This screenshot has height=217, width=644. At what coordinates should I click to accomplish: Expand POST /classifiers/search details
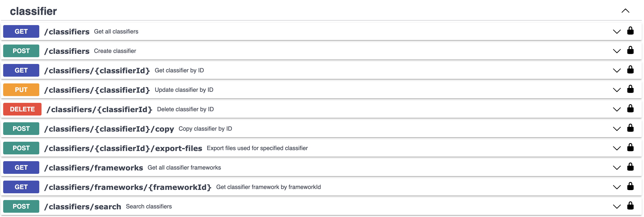pyautogui.click(x=616, y=206)
